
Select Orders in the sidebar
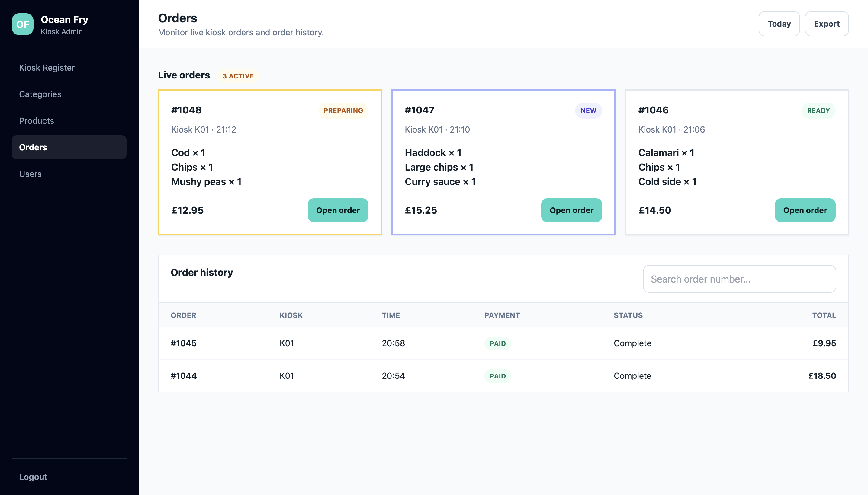point(69,147)
